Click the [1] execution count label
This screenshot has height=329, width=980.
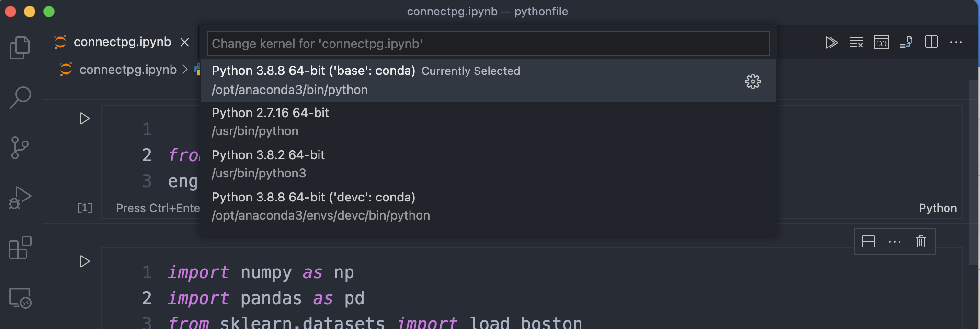(x=84, y=208)
